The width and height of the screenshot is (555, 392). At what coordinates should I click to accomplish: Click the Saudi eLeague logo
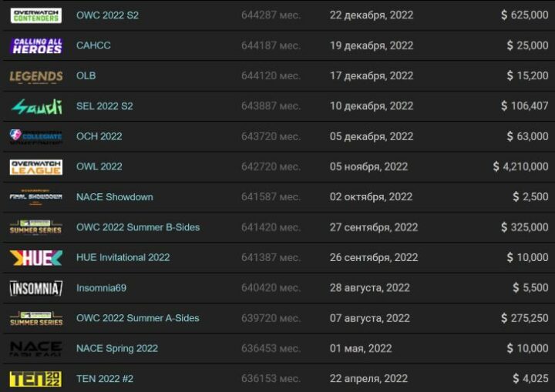pos(37,106)
